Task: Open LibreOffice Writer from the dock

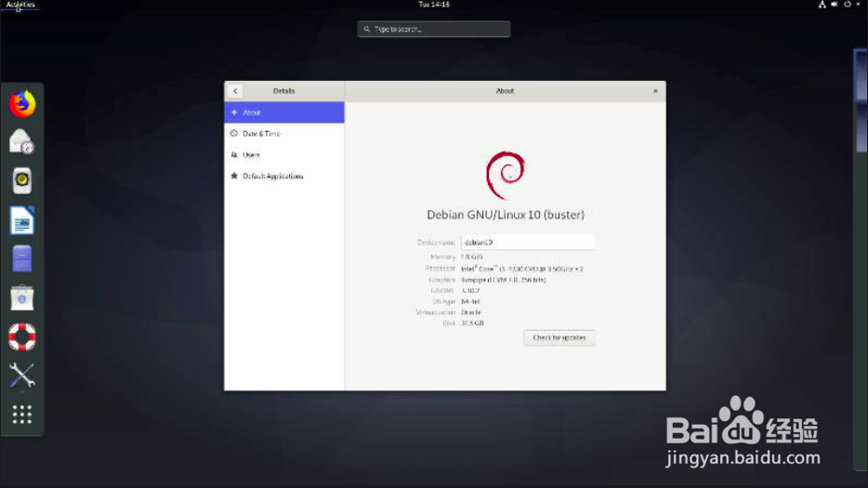Action: [22, 220]
